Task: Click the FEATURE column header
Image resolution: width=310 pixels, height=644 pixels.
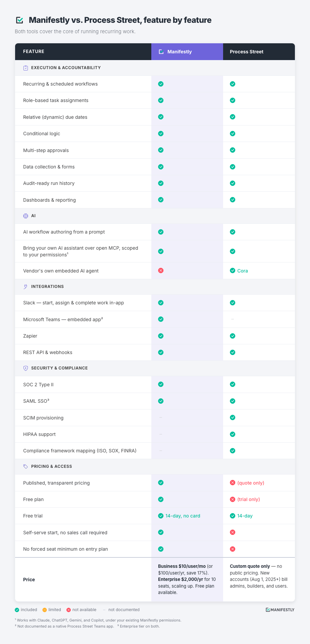Action: tap(34, 51)
